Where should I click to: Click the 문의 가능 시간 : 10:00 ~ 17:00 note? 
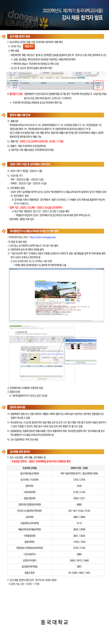point(24,584)
